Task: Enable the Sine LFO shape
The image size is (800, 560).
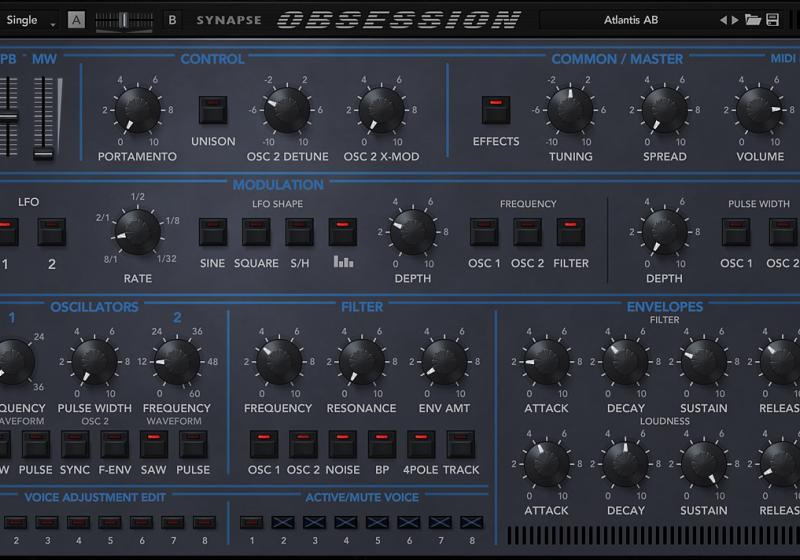Action: point(213,232)
